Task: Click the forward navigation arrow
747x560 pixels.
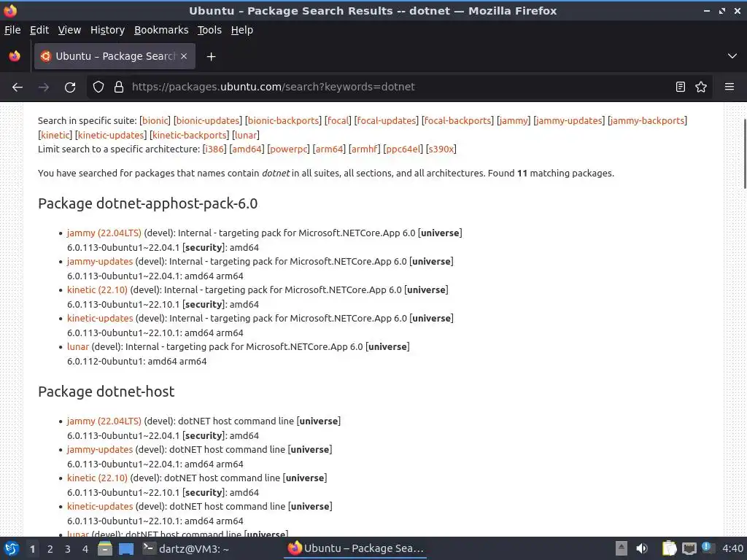Action: point(43,87)
